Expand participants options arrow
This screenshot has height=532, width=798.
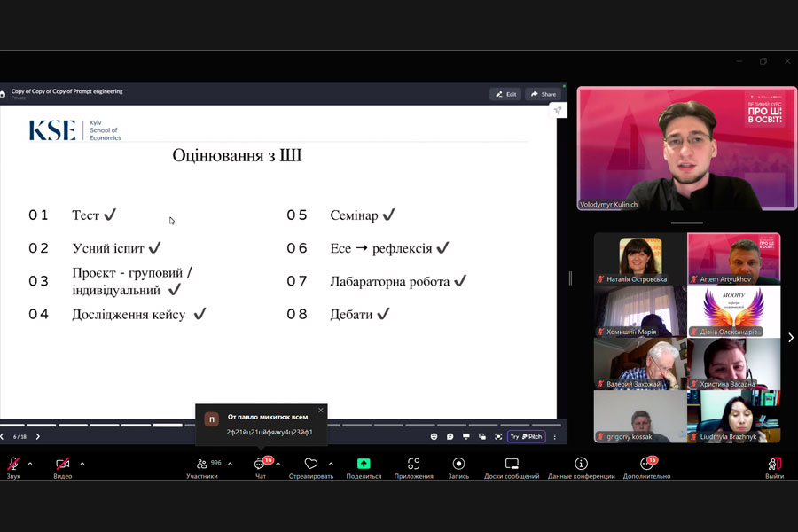pos(230,464)
